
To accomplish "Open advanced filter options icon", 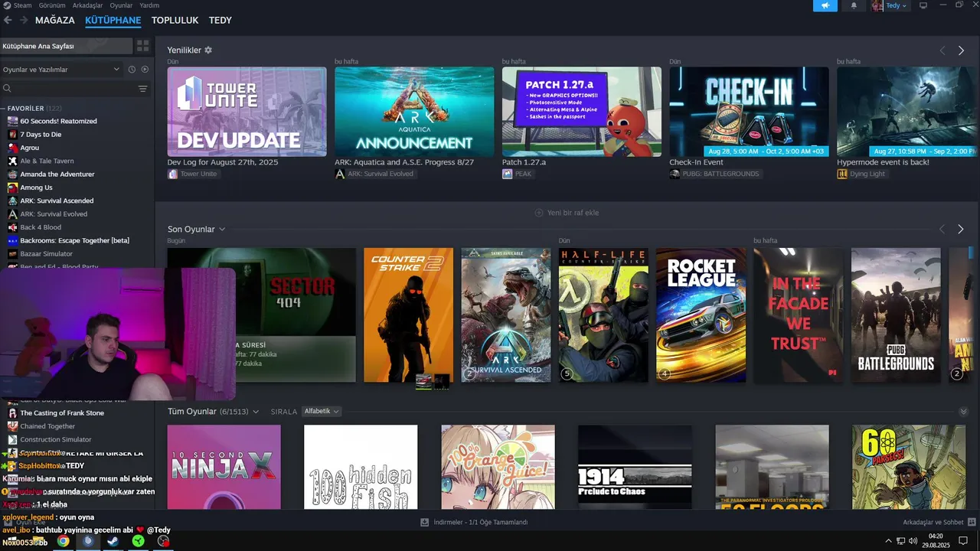I will (x=143, y=89).
